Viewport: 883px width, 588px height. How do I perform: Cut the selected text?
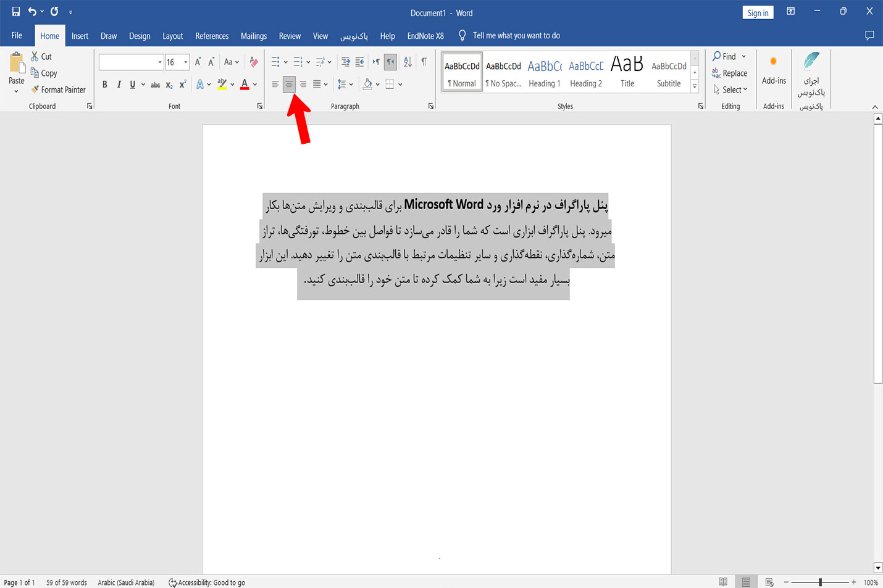tap(41, 57)
